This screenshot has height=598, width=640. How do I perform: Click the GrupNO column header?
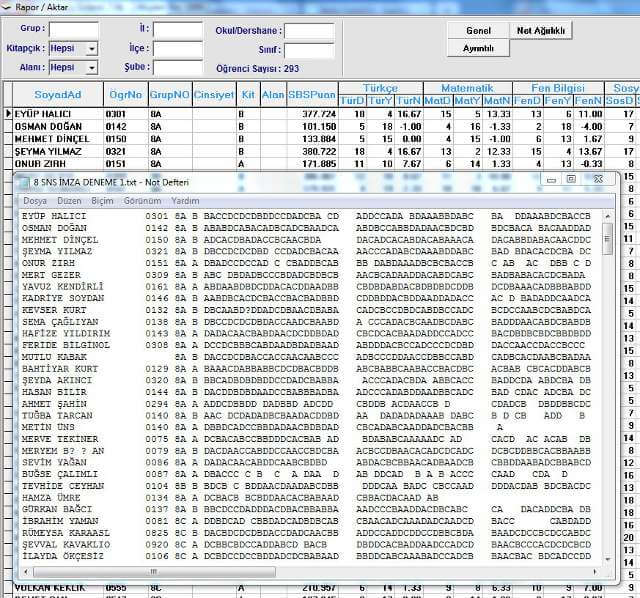(169, 95)
